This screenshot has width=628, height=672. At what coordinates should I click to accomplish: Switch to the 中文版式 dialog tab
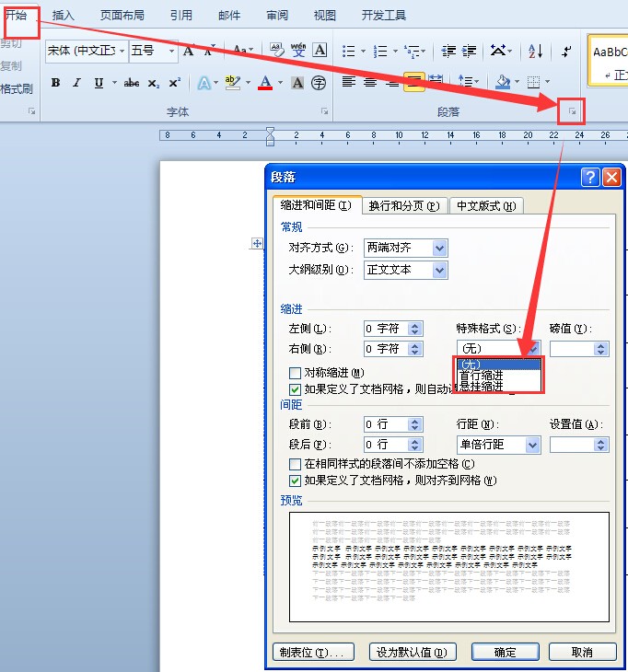point(486,206)
